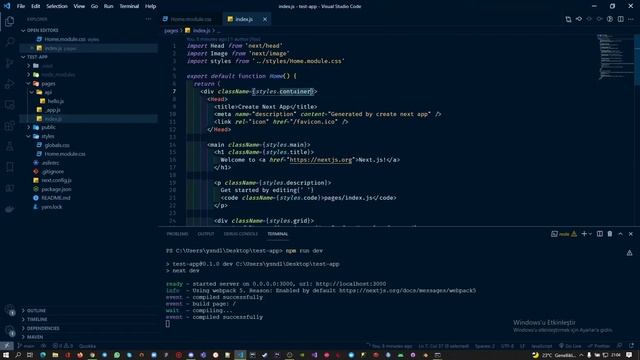Open the Task View taskbar icon
The image size is (640, 360).
30,355
